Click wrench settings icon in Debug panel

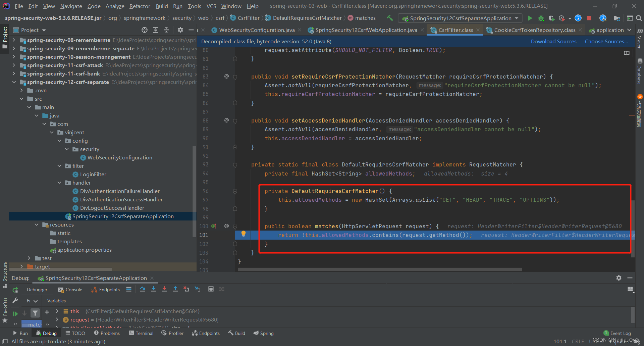pyautogui.click(x=15, y=301)
